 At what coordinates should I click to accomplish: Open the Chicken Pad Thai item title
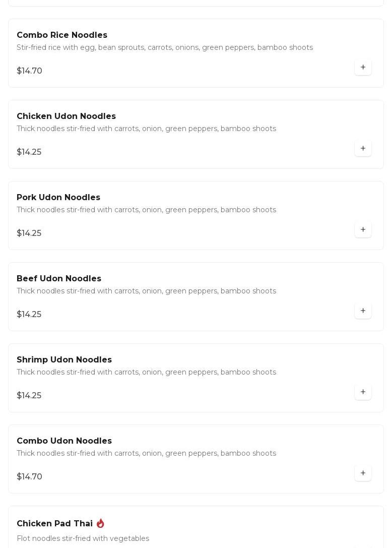[x=54, y=523]
